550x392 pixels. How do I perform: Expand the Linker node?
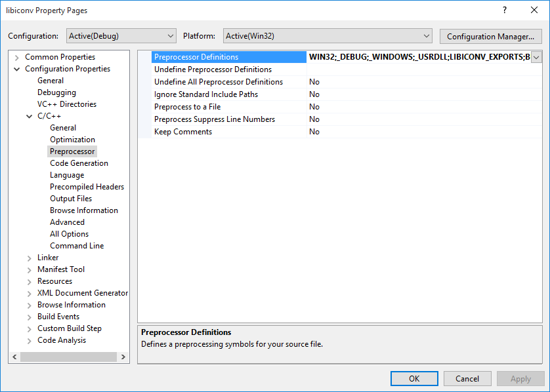[29, 258]
